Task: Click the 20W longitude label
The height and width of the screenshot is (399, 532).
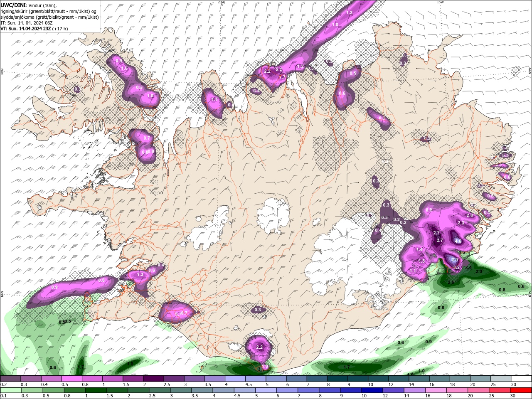Action: pyautogui.click(x=221, y=2)
